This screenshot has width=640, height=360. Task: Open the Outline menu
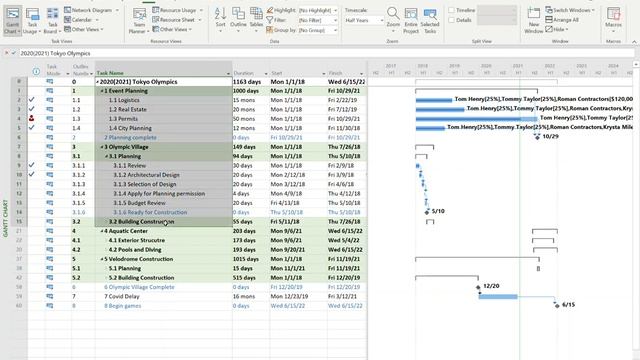[x=238, y=20]
